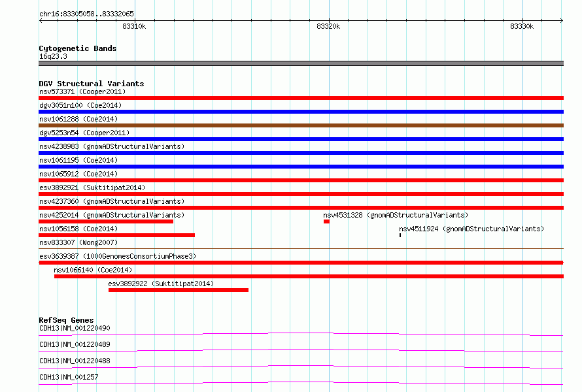Click the DGV Structural Variants track title
The image size is (582, 392).
tap(92, 84)
